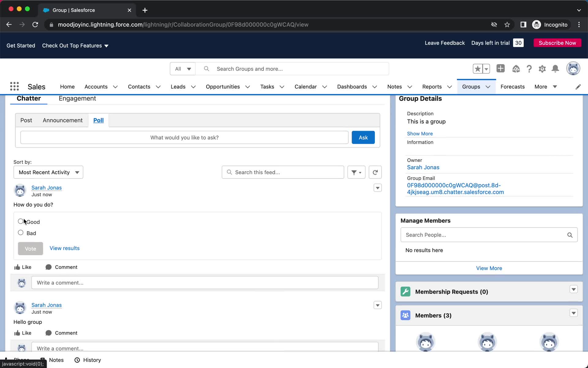Click the feed filter funnel icon
Image resolution: width=588 pixels, height=368 pixels.
pyautogui.click(x=356, y=172)
